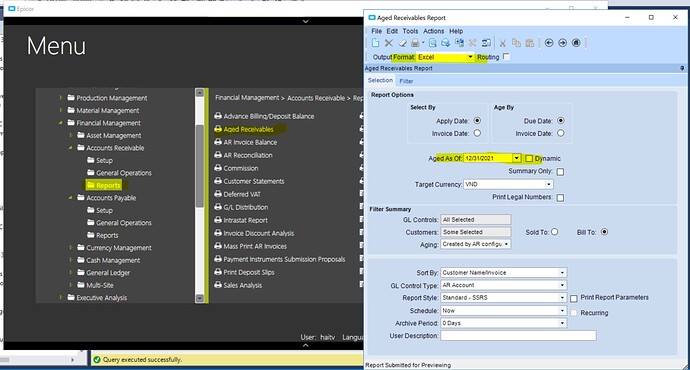Click the green check icon in the query status bar
690x370 pixels.
pos(97,359)
